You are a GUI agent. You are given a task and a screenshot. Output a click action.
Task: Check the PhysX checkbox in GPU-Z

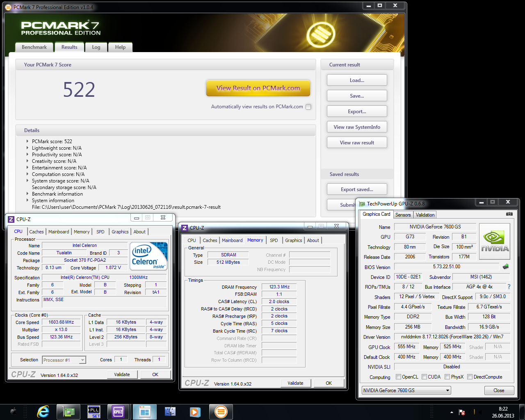pos(447,377)
